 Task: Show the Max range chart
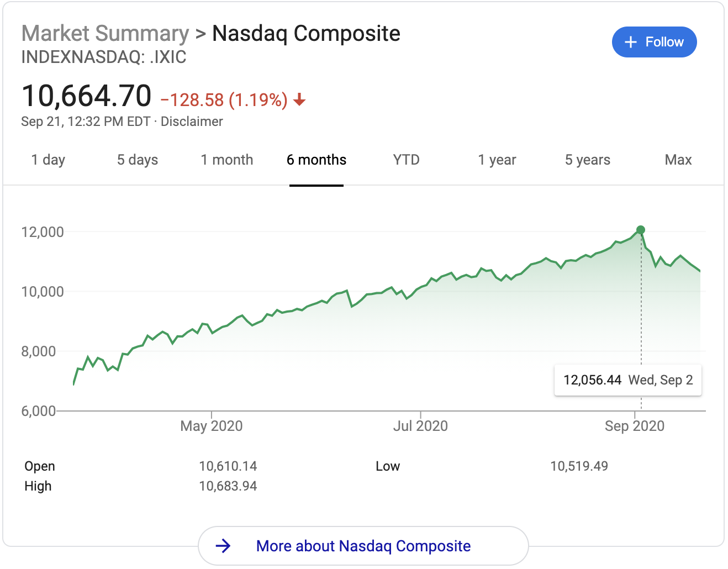pos(678,160)
